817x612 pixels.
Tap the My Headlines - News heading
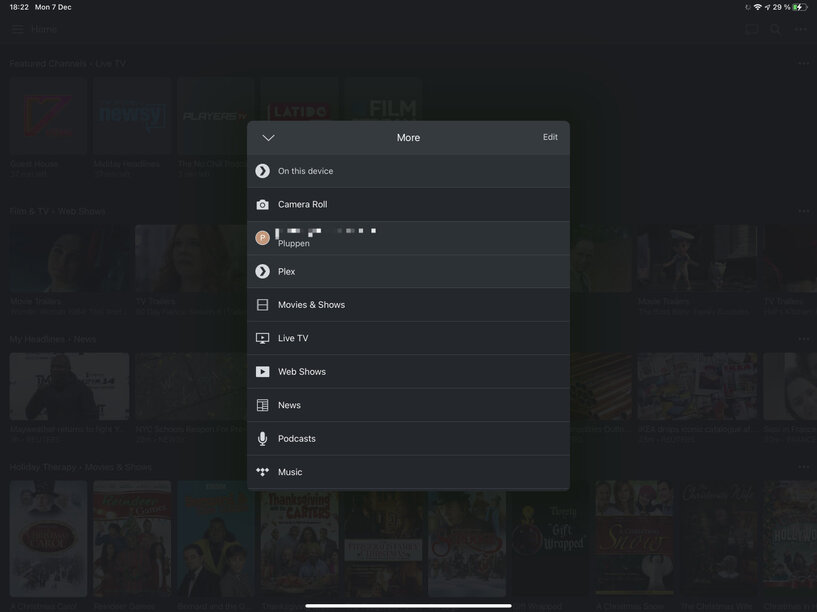point(53,339)
